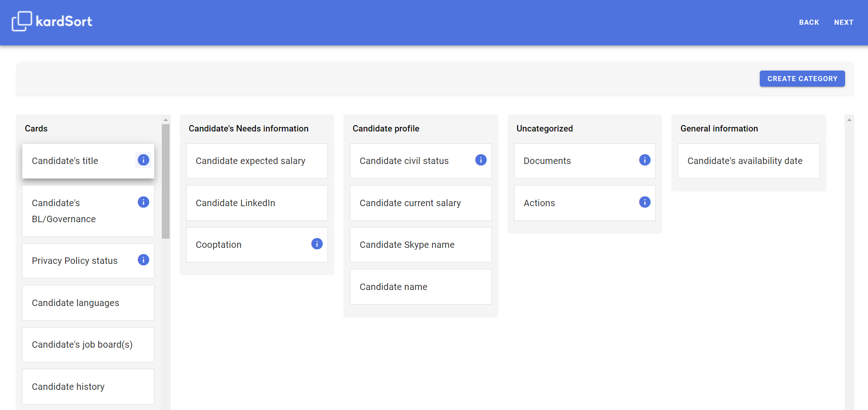Open Candidate civil status info icon

click(x=481, y=160)
